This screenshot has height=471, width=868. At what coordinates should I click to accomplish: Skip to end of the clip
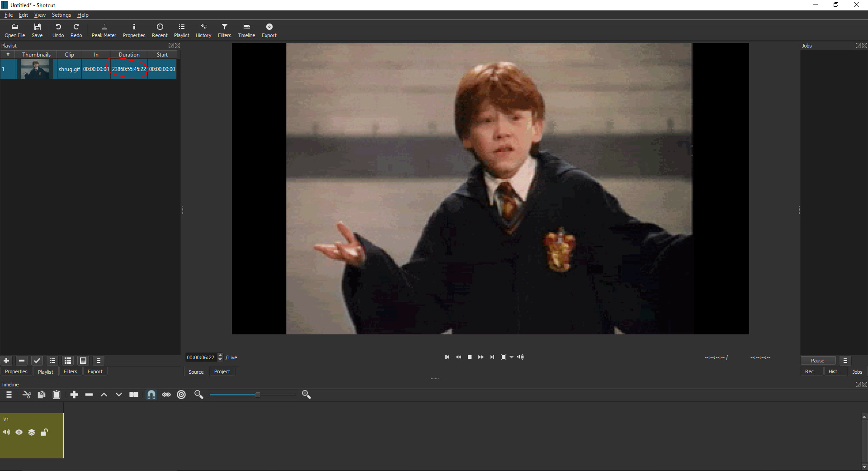(x=492, y=357)
